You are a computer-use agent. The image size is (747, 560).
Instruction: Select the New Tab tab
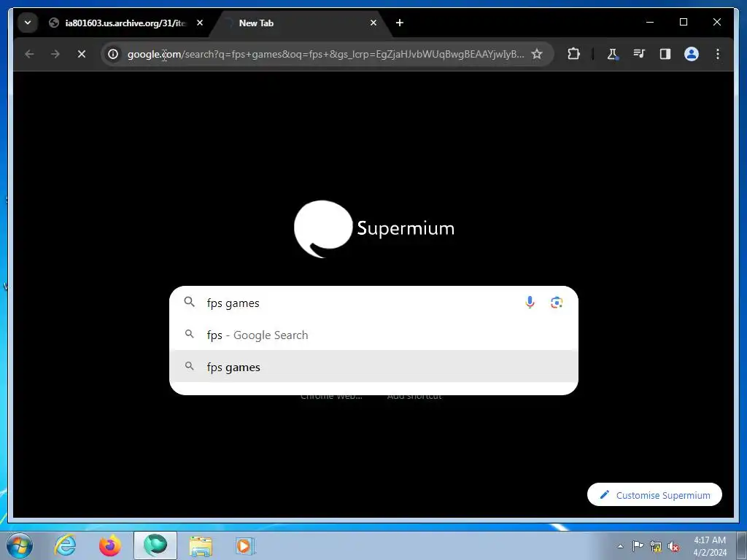(x=300, y=23)
